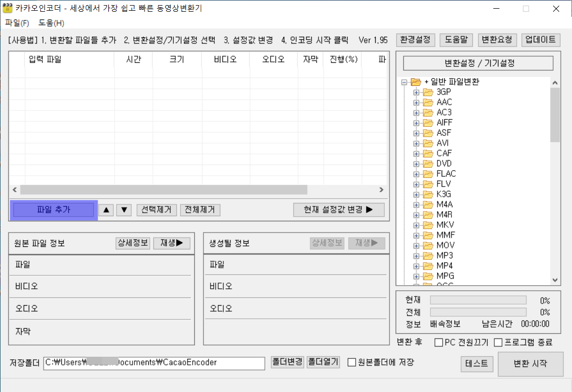
Task: Enable PC 전원끄기 checkbox
Action: click(x=439, y=342)
